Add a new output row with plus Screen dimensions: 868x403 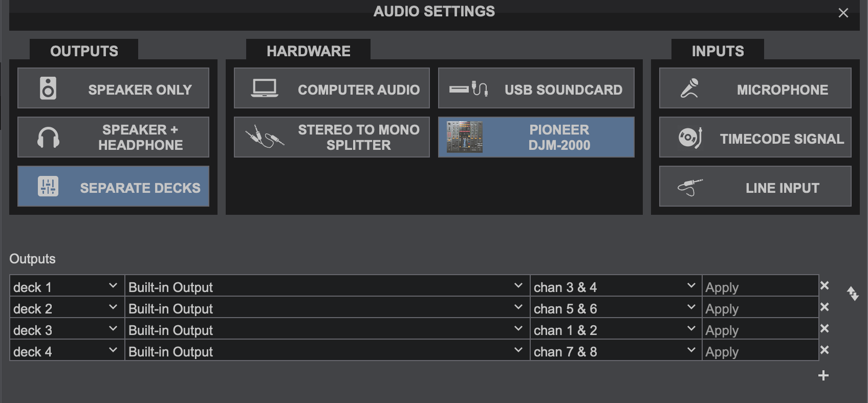point(823,375)
